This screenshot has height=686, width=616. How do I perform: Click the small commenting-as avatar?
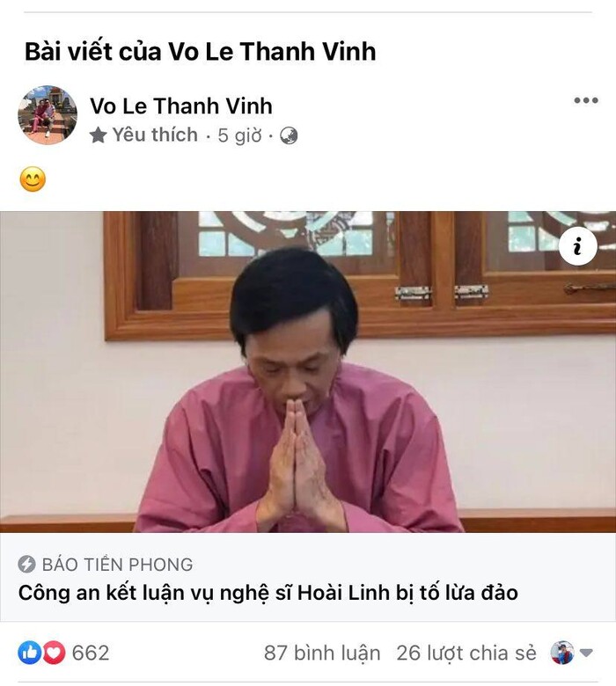[562, 653]
